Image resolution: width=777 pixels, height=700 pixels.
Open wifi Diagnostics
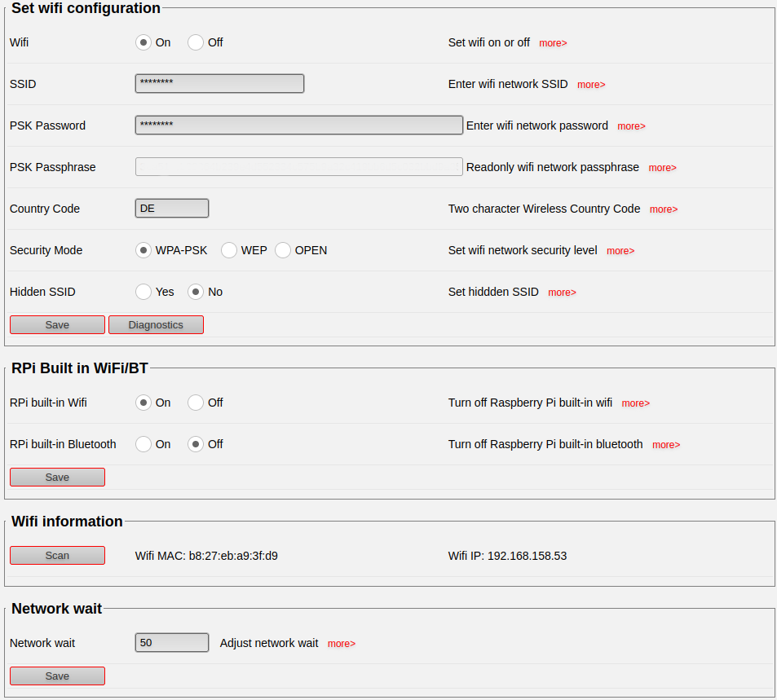[156, 324]
